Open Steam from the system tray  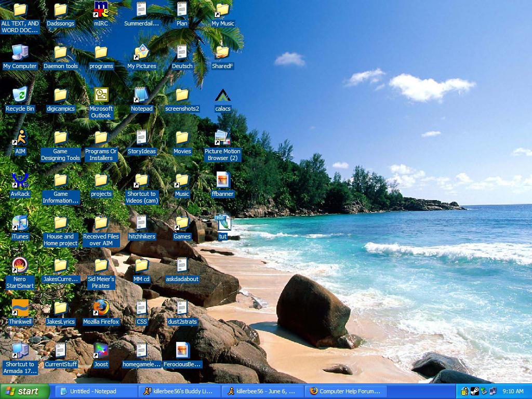(x=474, y=391)
